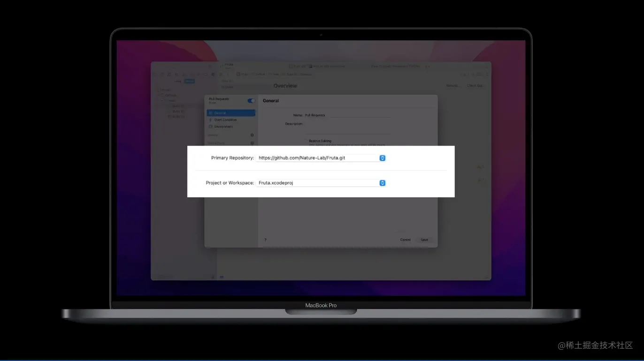Viewport: 644px width, 361px height.
Task: Click the help question mark button
Action: click(265, 240)
